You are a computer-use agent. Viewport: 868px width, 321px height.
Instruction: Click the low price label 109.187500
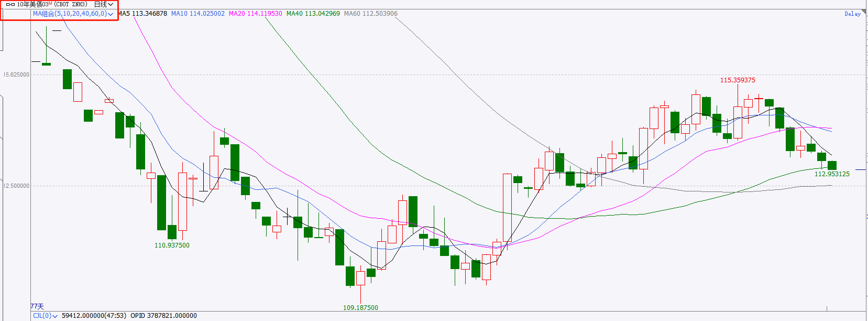[360, 308]
